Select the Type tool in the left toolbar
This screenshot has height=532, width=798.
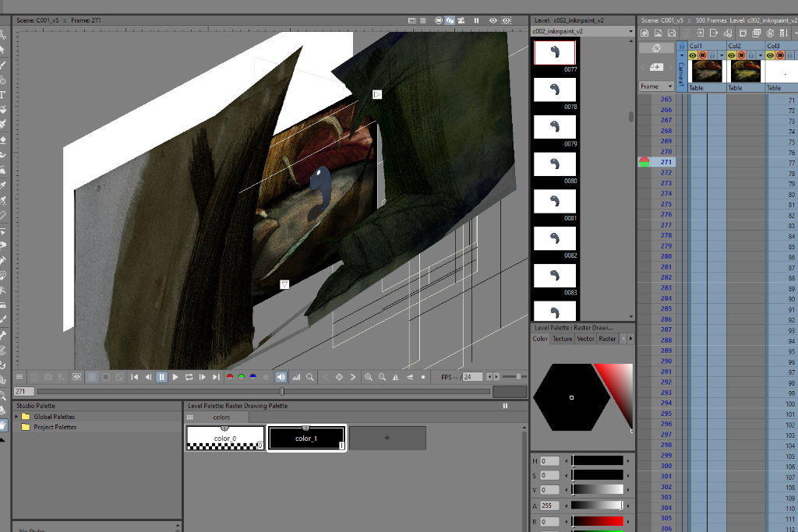[3, 95]
